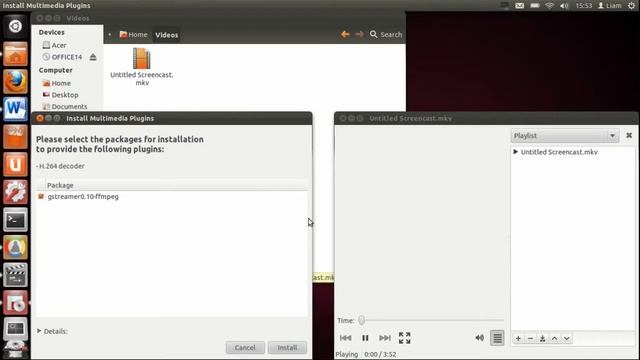This screenshot has height=360, width=640.
Task: Add item to playlist
Action: (518, 338)
